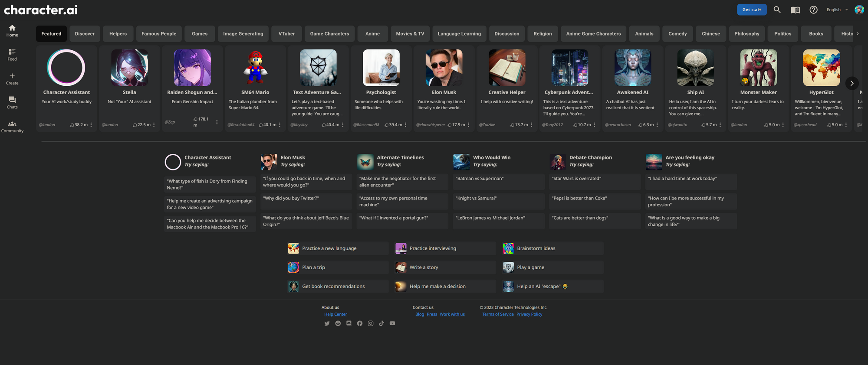Image resolution: width=868 pixels, height=365 pixels.
Task: Click Practice a new language
Action: (x=338, y=248)
